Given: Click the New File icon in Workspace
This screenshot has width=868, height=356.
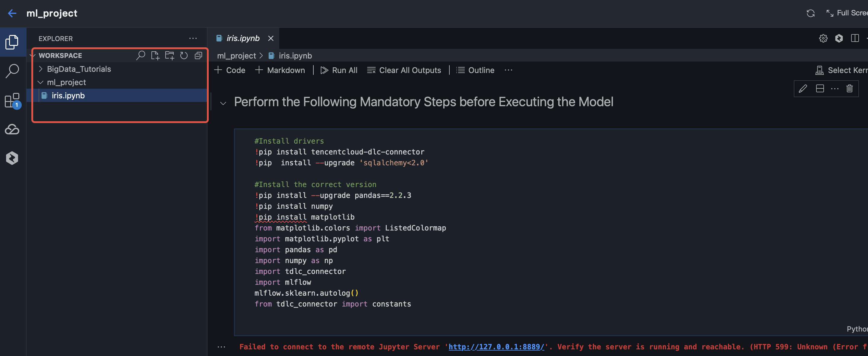Looking at the screenshot, I should coord(155,56).
